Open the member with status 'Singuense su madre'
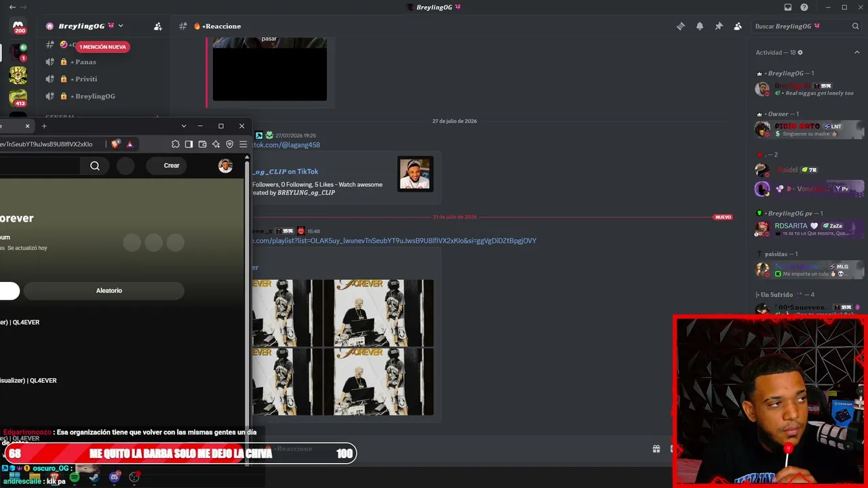 (x=810, y=129)
